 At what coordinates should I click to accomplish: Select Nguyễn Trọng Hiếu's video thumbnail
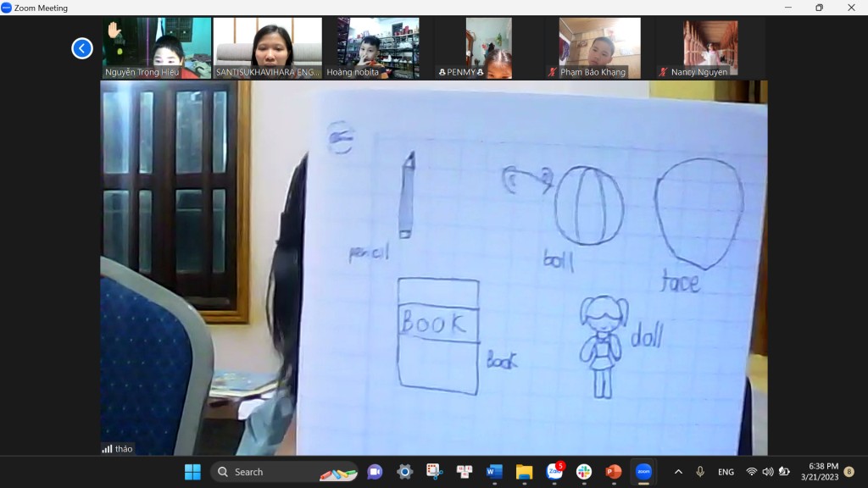pos(157,47)
